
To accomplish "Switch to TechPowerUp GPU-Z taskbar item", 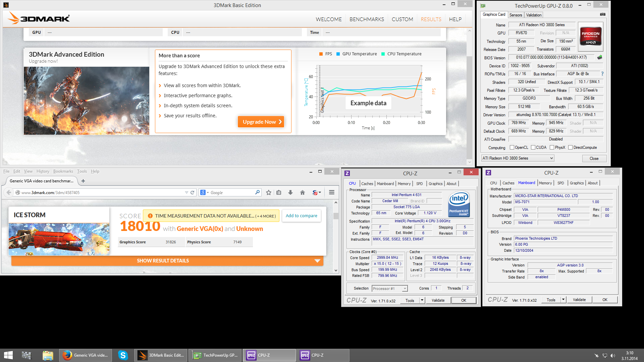I will click(x=216, y=355).
